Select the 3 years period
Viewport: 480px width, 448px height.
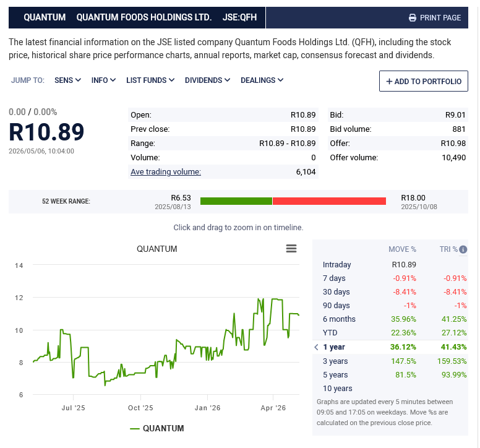pos(390,361)
